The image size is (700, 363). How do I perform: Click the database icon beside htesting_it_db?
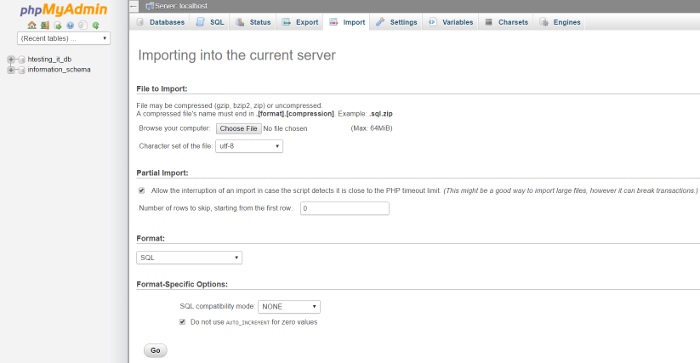tap(21, 59)
